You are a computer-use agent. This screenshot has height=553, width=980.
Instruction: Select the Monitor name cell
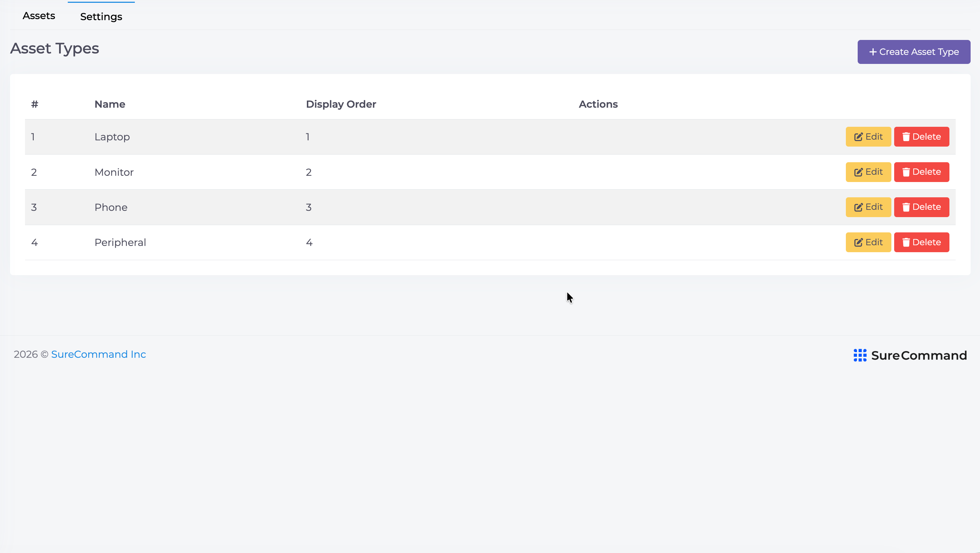114,172
